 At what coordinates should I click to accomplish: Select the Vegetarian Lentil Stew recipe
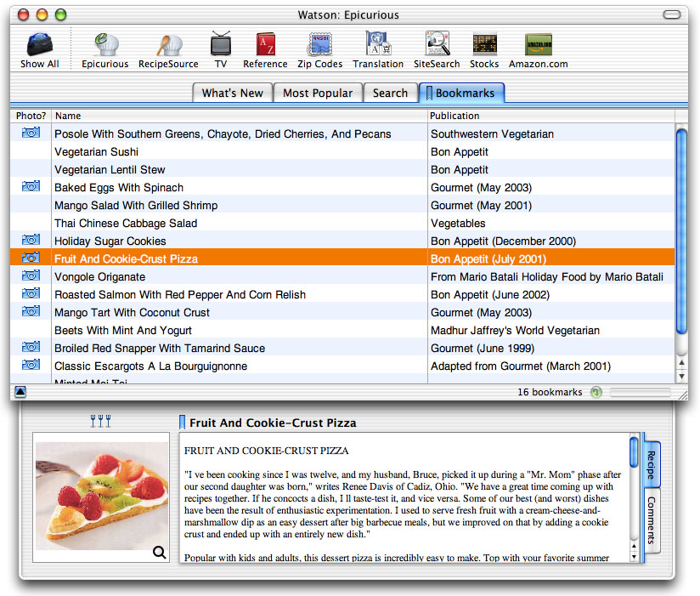110,170
